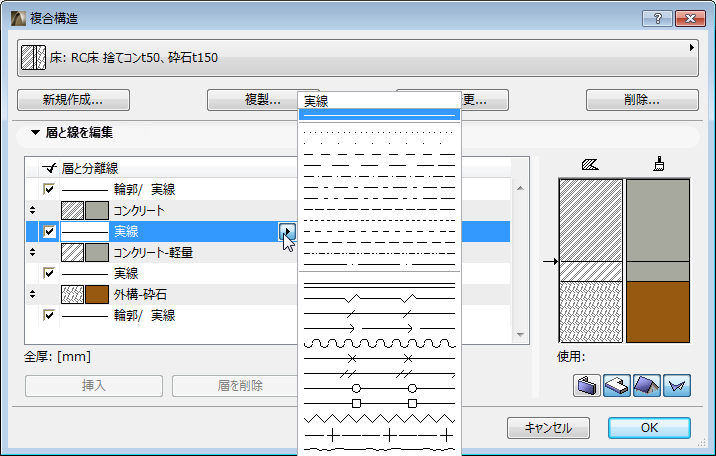
Task: Confirm with the OK button
Action: point(649,428)
